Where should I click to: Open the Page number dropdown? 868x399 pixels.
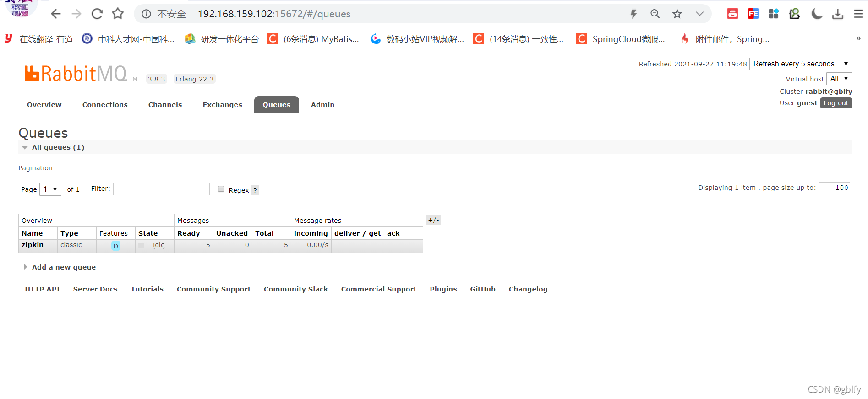pos(50,189)
